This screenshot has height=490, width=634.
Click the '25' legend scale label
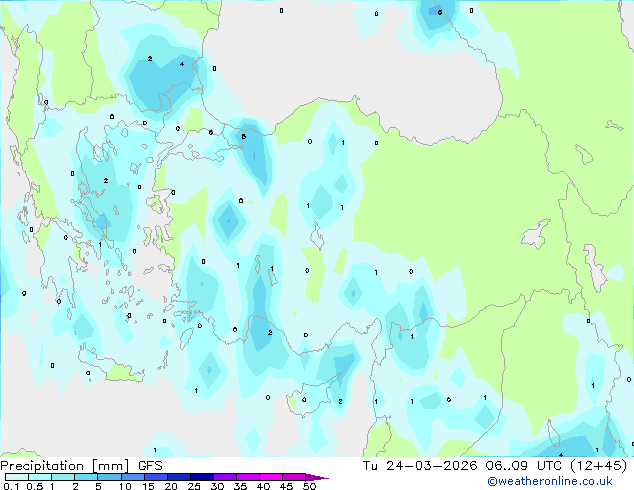point(194,486)
